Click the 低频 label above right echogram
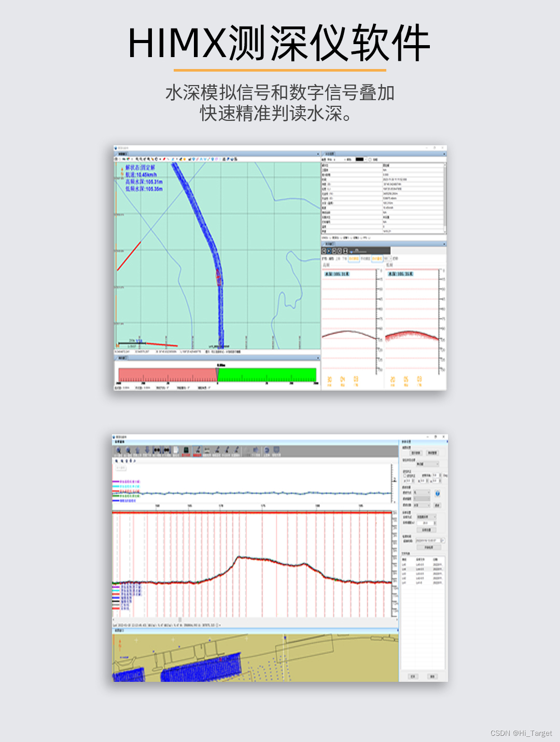This screenshot has width=560, height=742. [x=389, y=265]
